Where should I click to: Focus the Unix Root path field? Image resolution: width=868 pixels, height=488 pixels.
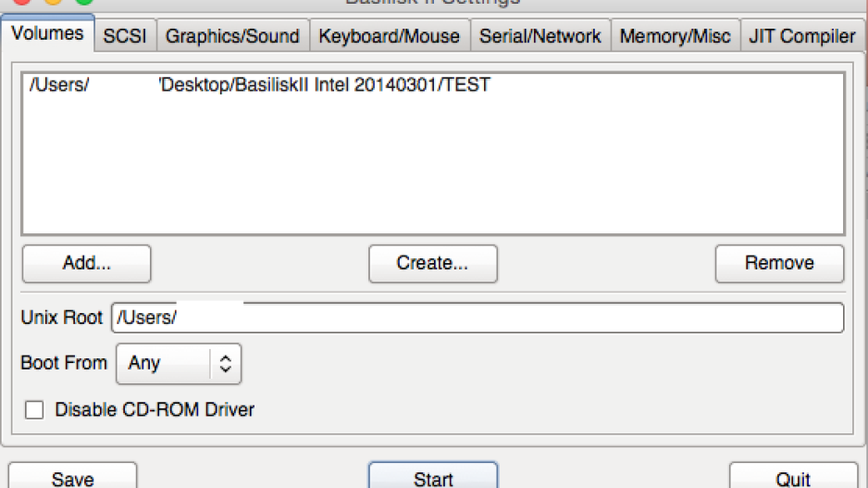(x=477, y=318)
